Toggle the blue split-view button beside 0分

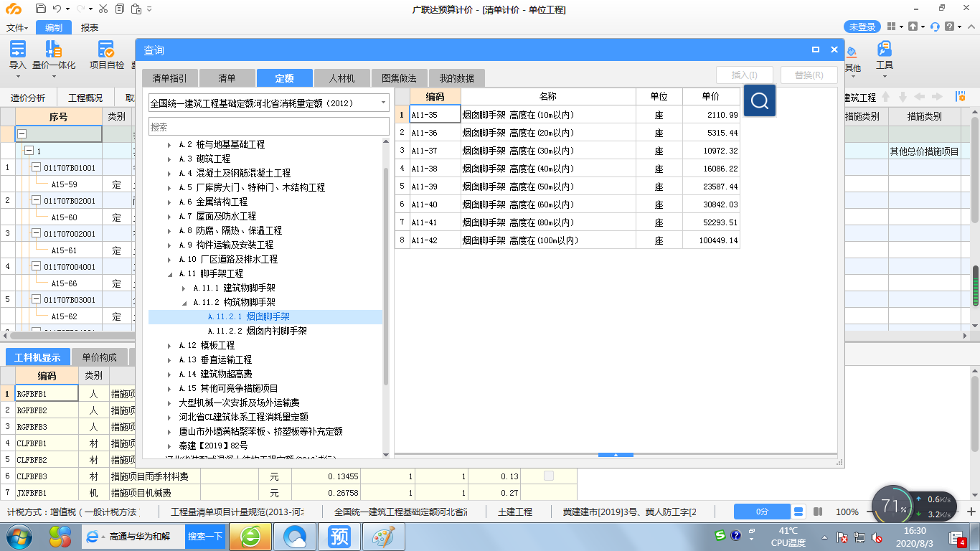click(798, 512)
